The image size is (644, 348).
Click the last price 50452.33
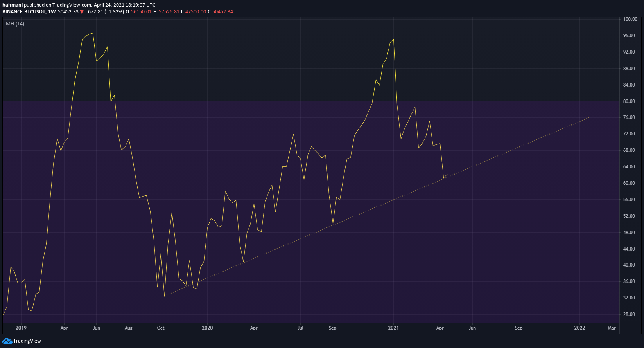(68, 11)
